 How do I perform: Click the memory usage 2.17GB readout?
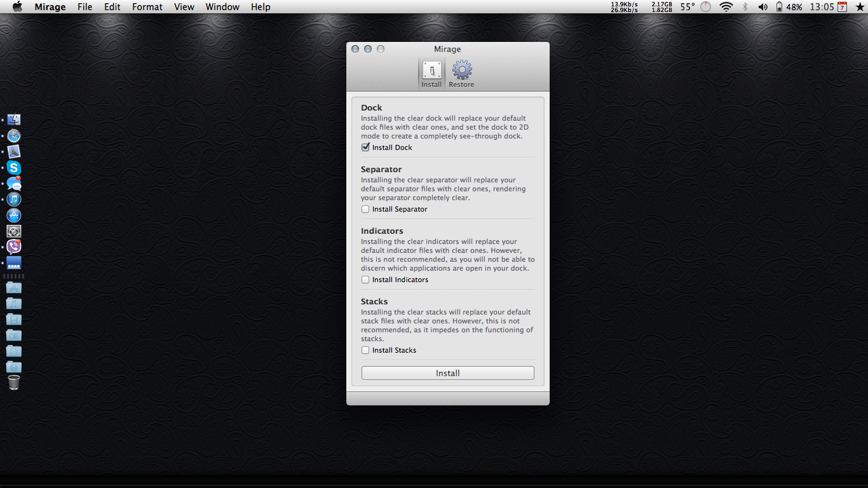coord(661,7)
